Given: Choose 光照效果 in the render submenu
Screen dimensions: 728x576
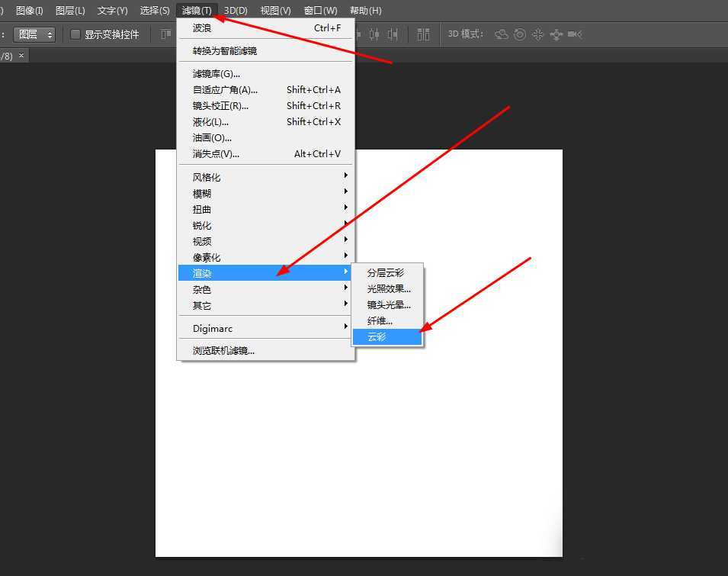Looking at the screenshot, I should click(x=387, y=288).
